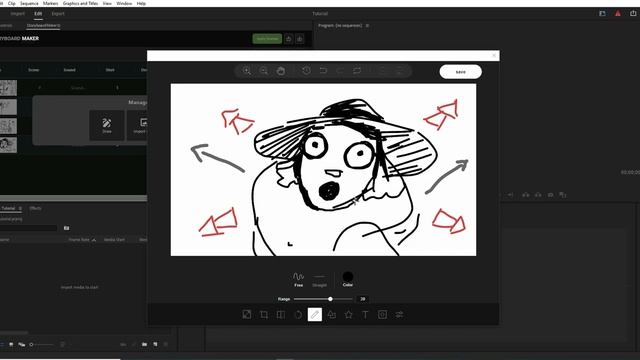Adjust the Range brush size slider

[323, 299]
